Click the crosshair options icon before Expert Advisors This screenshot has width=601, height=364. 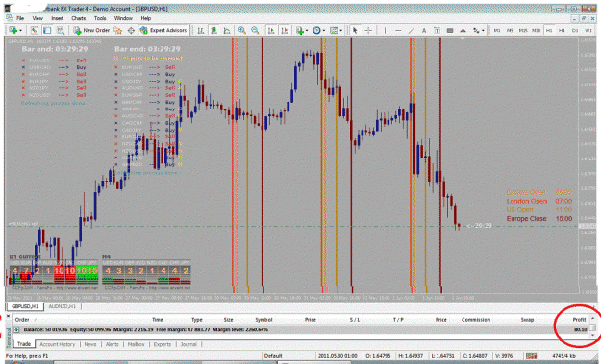click(x=131, y=30)
